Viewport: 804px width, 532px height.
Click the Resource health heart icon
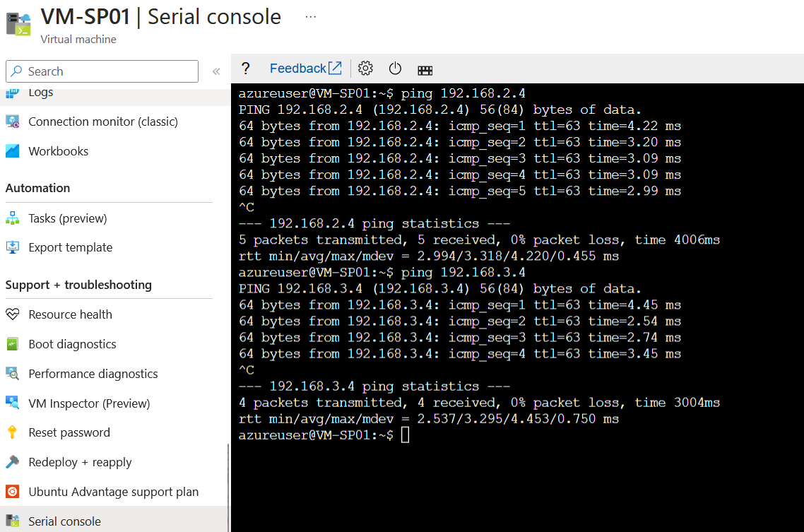click(12, 314)
